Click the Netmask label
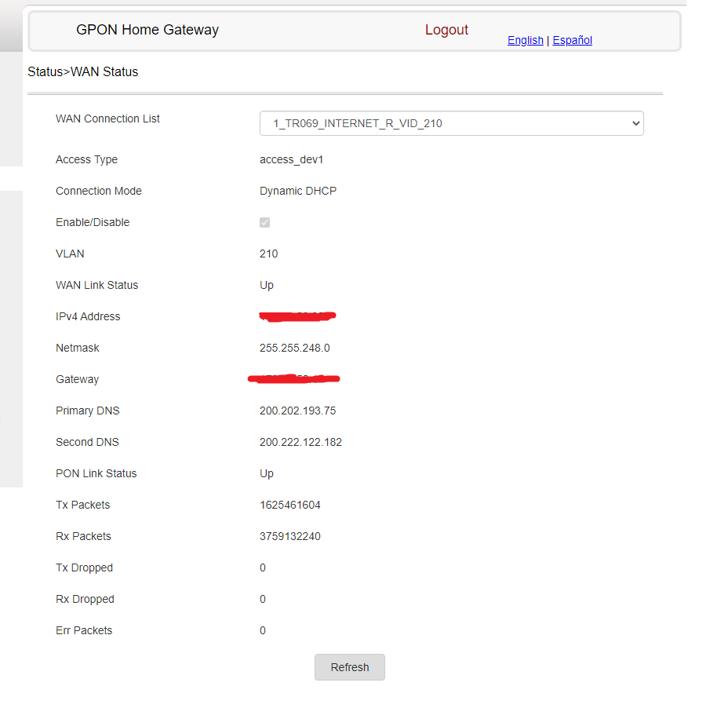Viewport: 728px width, 719px height. point(78,348)
